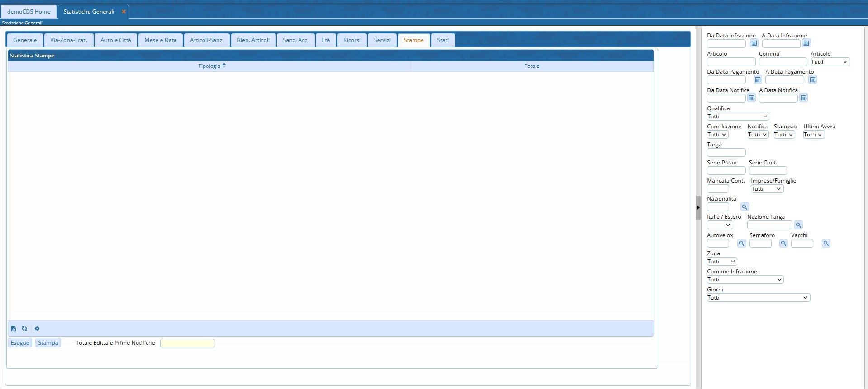Switch to the Ricorsi tab
Image resolution: width=868 pixels, height=389 pixels.
(x=352, y=40)
